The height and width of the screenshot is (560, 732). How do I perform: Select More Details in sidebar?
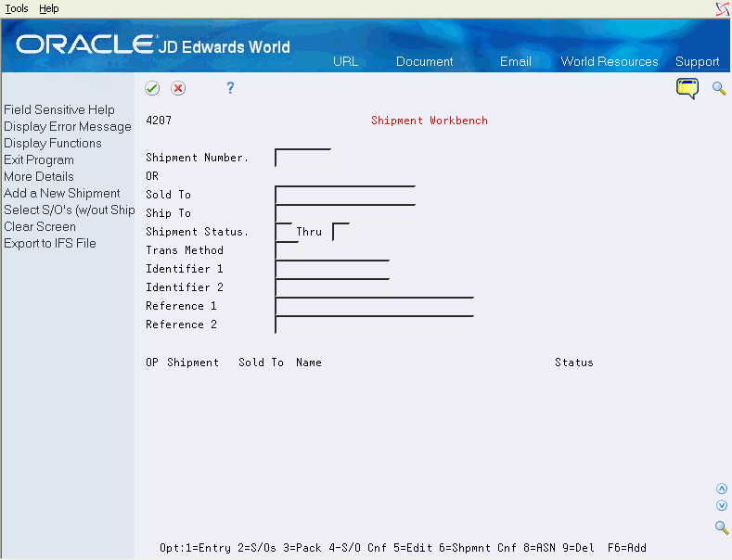39,176
